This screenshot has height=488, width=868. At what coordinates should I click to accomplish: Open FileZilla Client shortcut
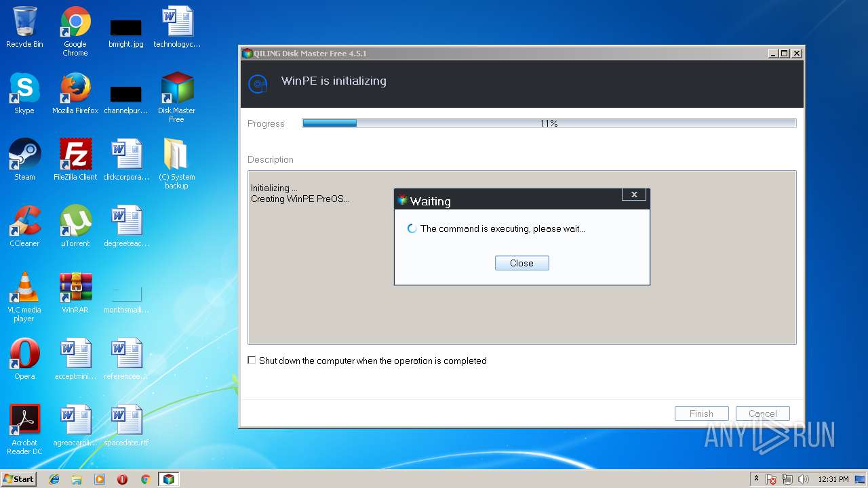point(75,160)
